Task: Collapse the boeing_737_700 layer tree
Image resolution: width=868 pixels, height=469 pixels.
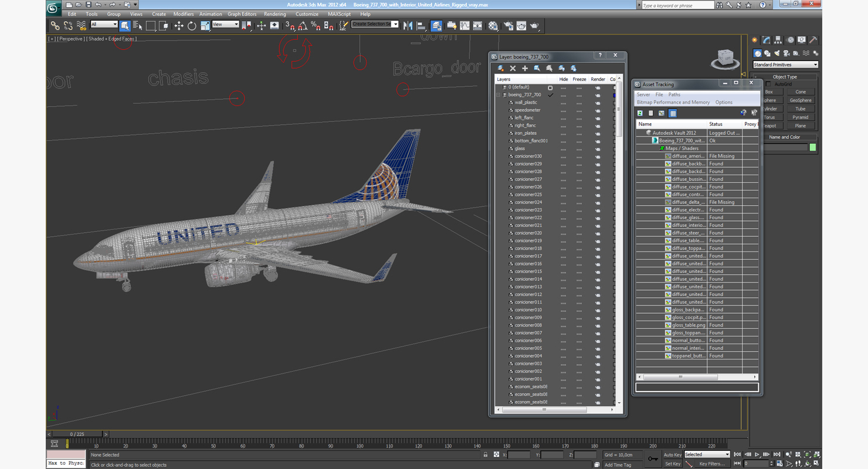Action: [x=498, y=94]
